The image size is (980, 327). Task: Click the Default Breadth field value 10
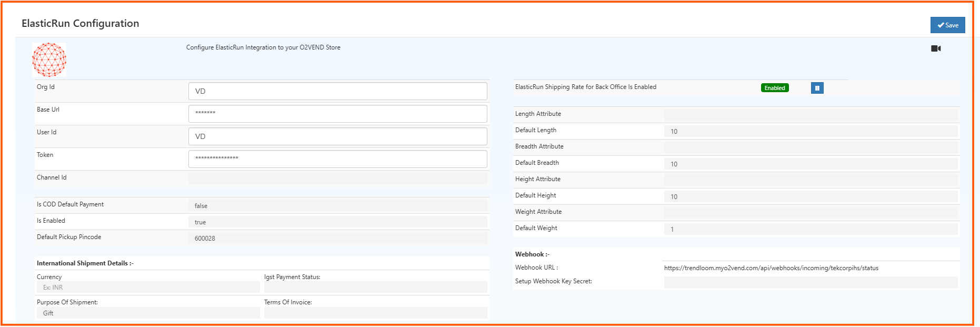(x=811, y=164)
